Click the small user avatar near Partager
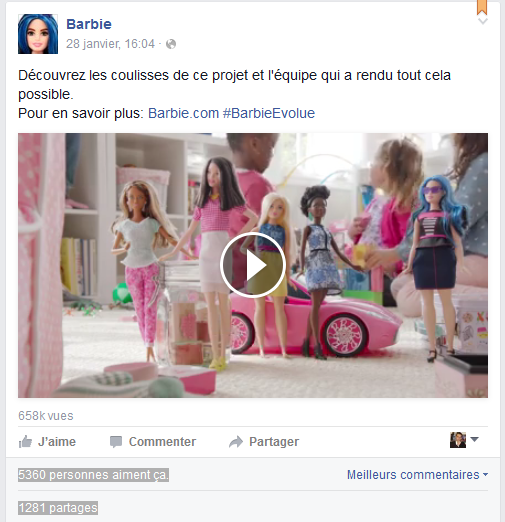The image size is (505, 522). [x=458, y=440]
